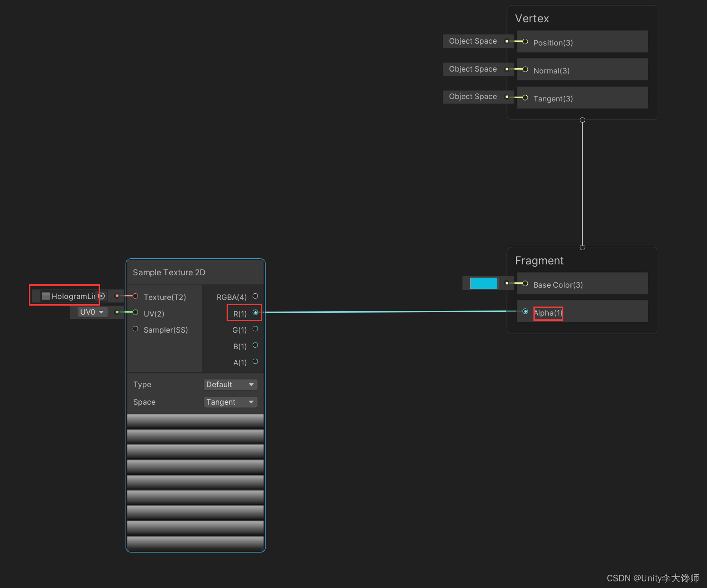Click the Fragment stack top connector dot
This screenshot has width=707, height=588.
(x=582, y=247)
